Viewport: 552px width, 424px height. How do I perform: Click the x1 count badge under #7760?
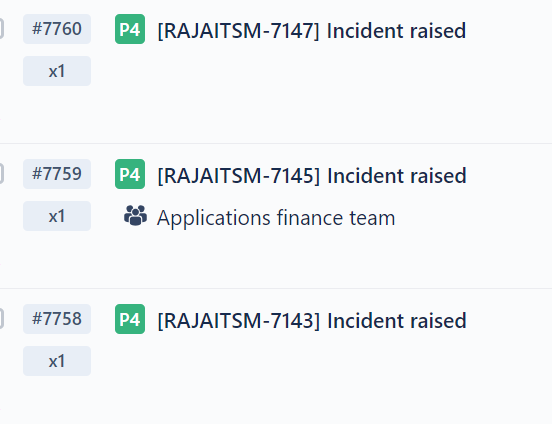click(57, 71)
